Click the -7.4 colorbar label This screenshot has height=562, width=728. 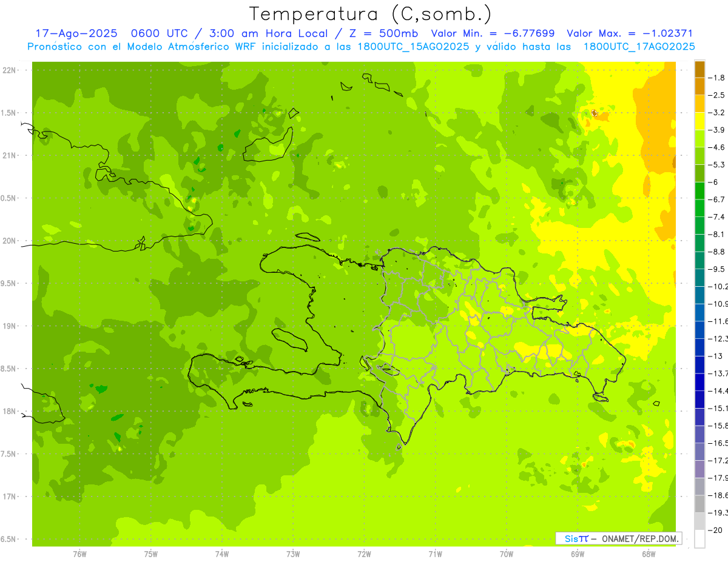[717, 216]
